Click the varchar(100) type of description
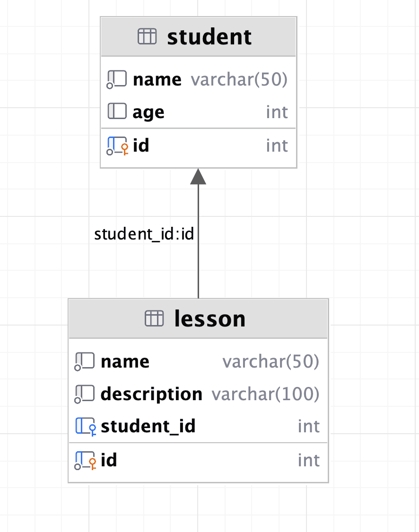This screenshot has width=419, height=532. (265, 394)
